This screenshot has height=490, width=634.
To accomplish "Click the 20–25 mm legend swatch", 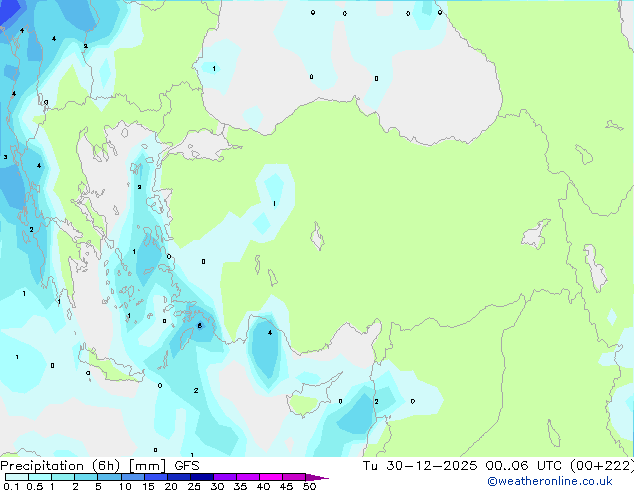I will [179, 477].
